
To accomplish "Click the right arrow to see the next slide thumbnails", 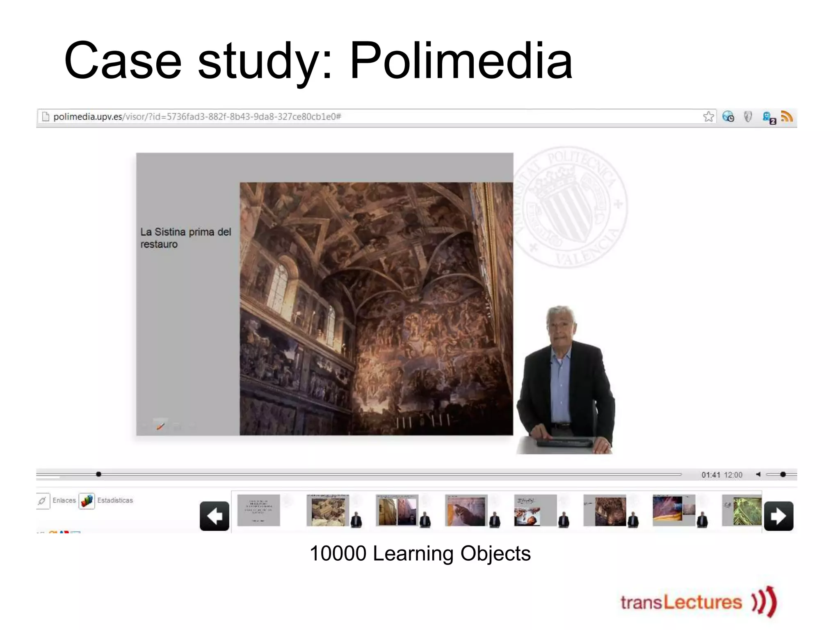I will pos(778,516).
